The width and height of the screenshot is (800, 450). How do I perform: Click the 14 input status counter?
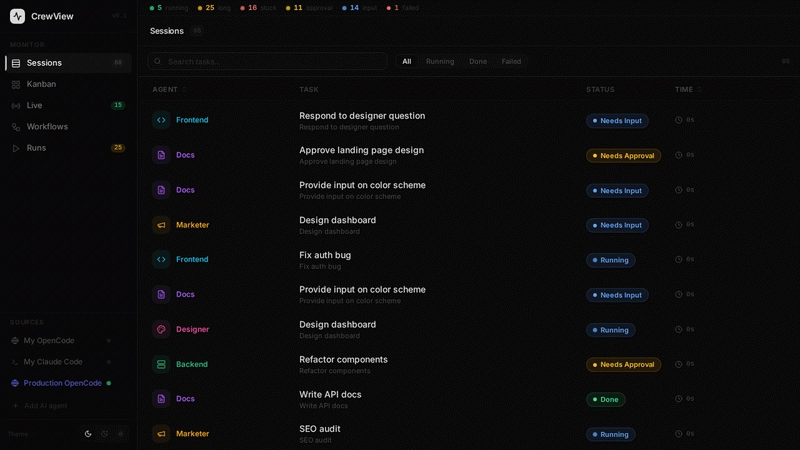point(360,8)
